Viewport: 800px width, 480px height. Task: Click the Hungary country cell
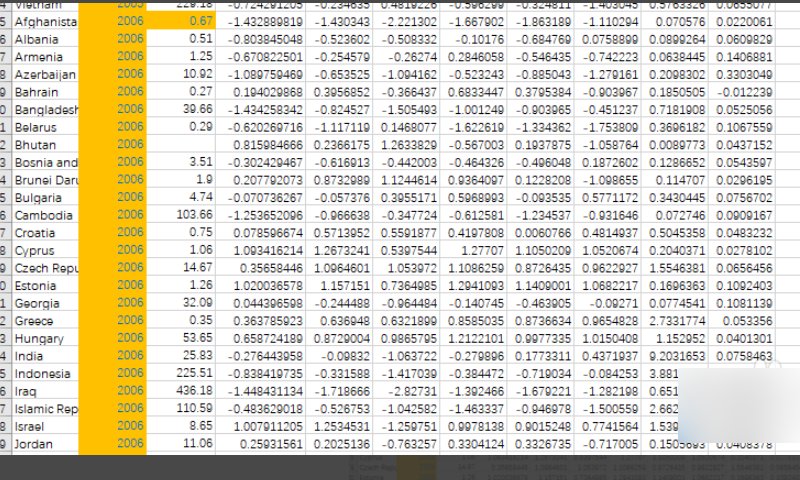pyautogui.click(x=43, y=338)
